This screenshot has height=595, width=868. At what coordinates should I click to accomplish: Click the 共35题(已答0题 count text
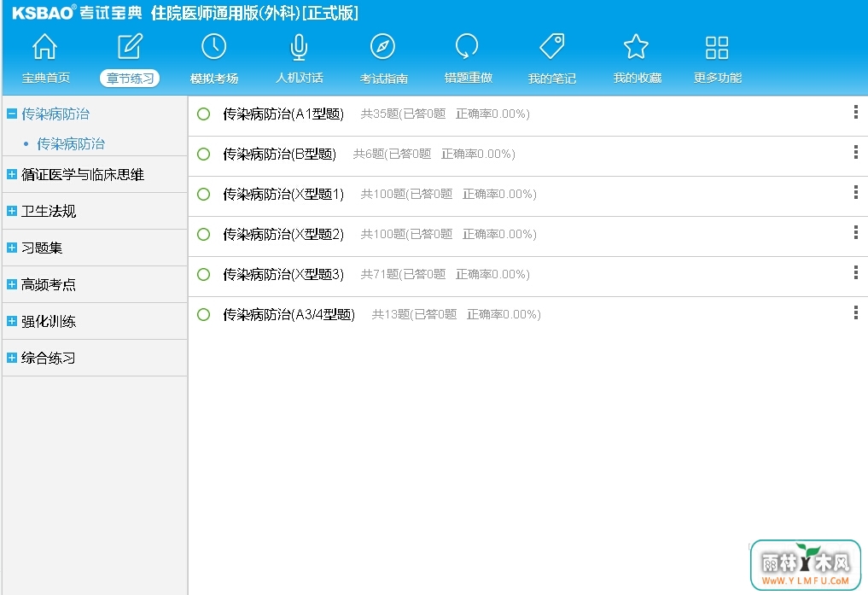pos(403,114)
